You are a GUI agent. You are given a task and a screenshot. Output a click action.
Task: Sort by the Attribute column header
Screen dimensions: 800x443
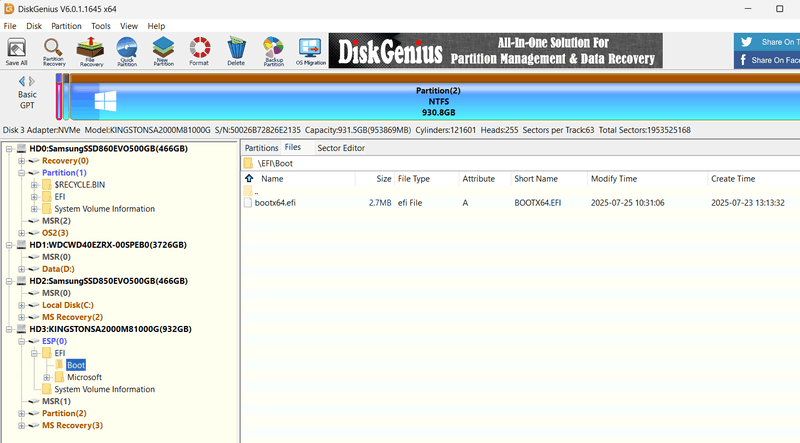click(x=479, y=179)
